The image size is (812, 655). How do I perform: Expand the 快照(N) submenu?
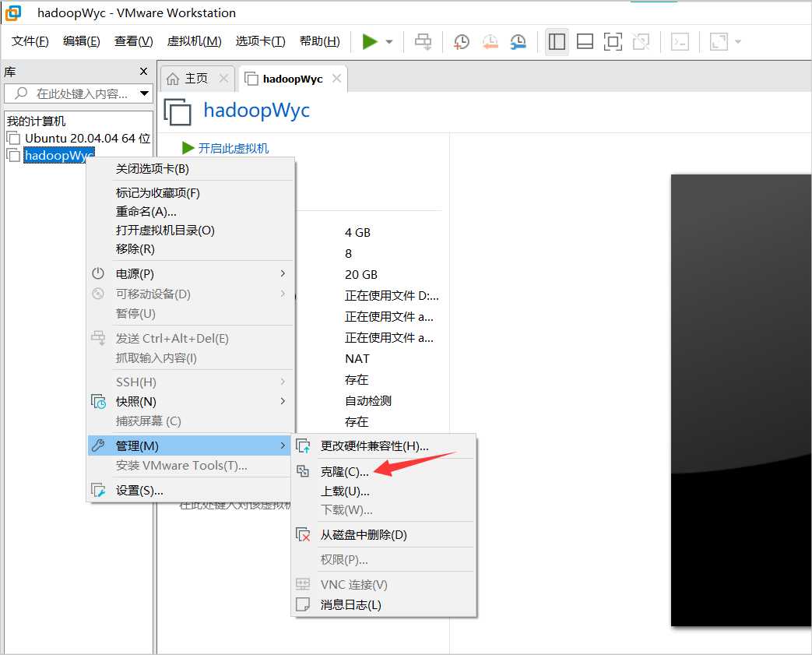pyautogui.click(x=191, y=402)
